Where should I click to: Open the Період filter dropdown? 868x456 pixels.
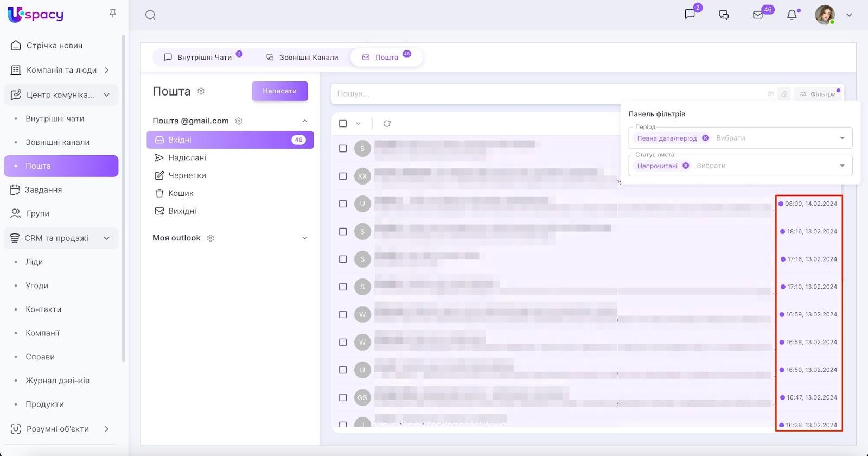(842, 138)
